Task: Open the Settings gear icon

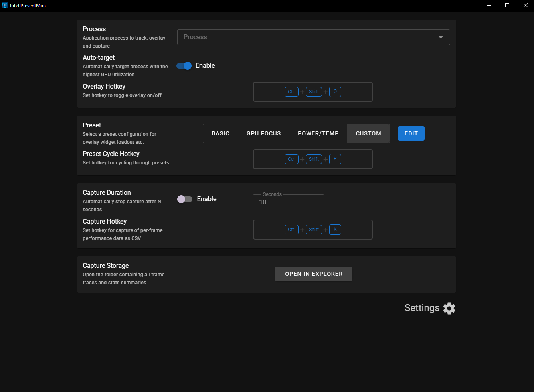Action: pos(449,308)
